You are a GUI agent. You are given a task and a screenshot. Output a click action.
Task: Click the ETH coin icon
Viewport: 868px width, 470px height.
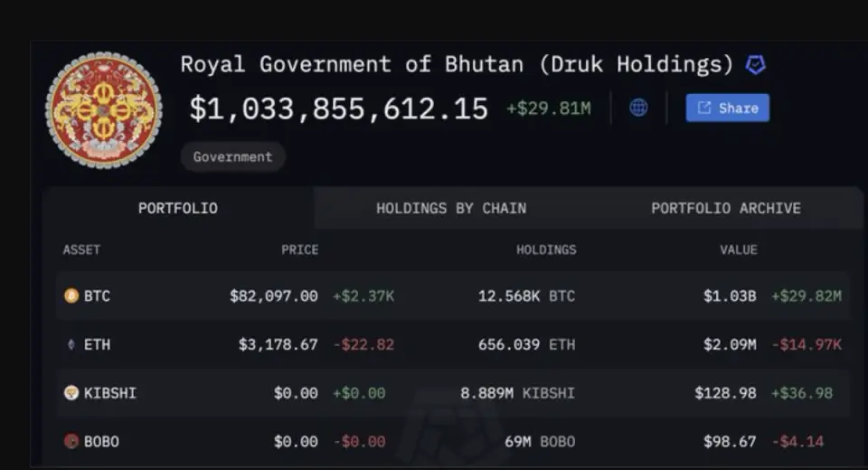pyautogui.click(x=71, y=344)
